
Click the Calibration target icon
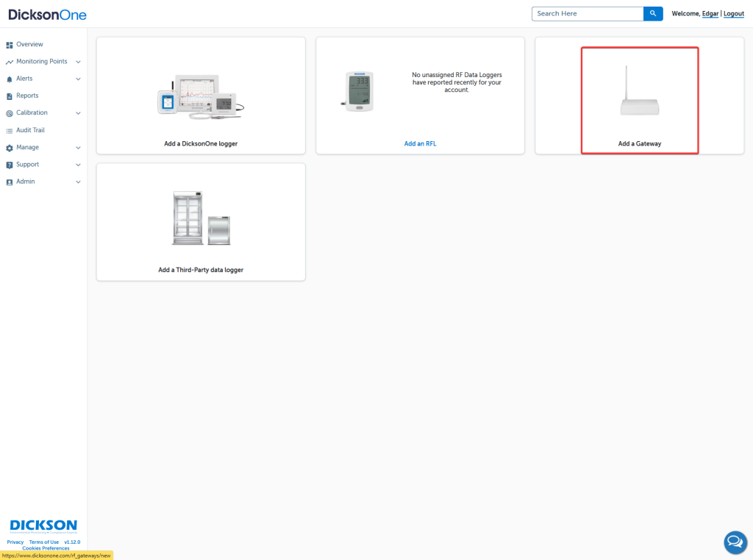tap(10, 113)
